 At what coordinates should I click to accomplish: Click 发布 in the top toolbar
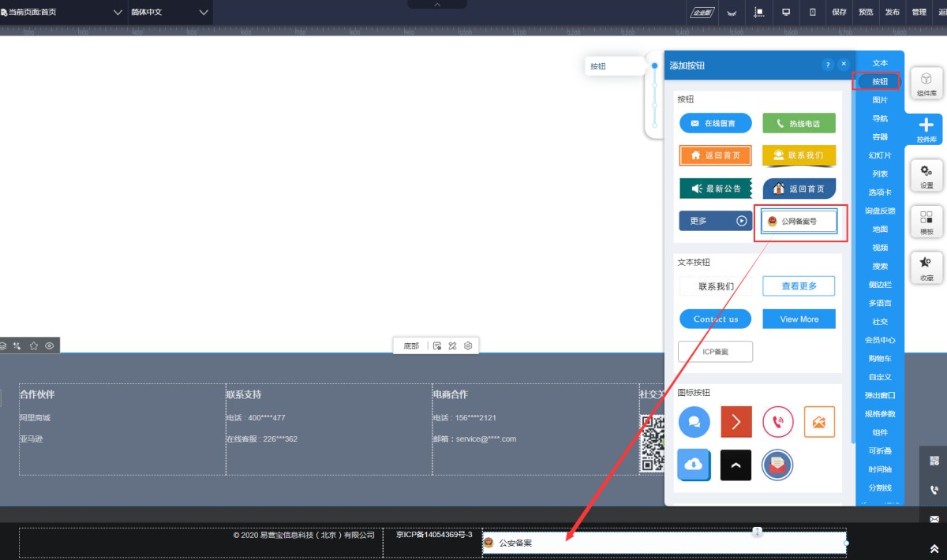893,12
